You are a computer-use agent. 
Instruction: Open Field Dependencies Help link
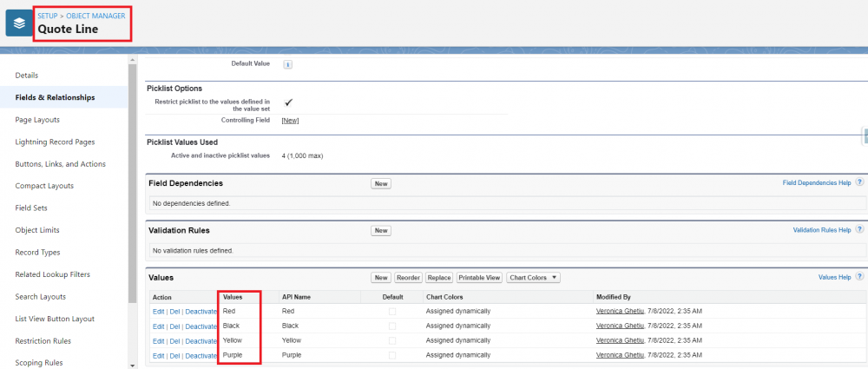point(817,183)
